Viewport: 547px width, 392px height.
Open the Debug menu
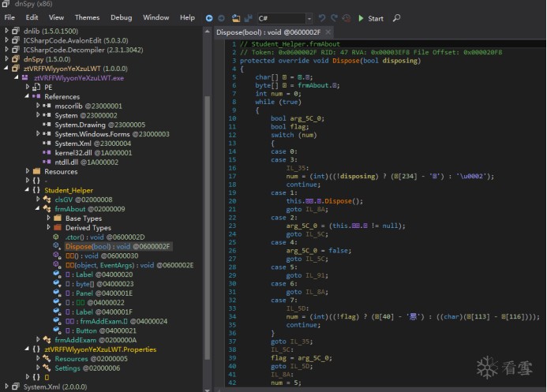tap(122, 17)
